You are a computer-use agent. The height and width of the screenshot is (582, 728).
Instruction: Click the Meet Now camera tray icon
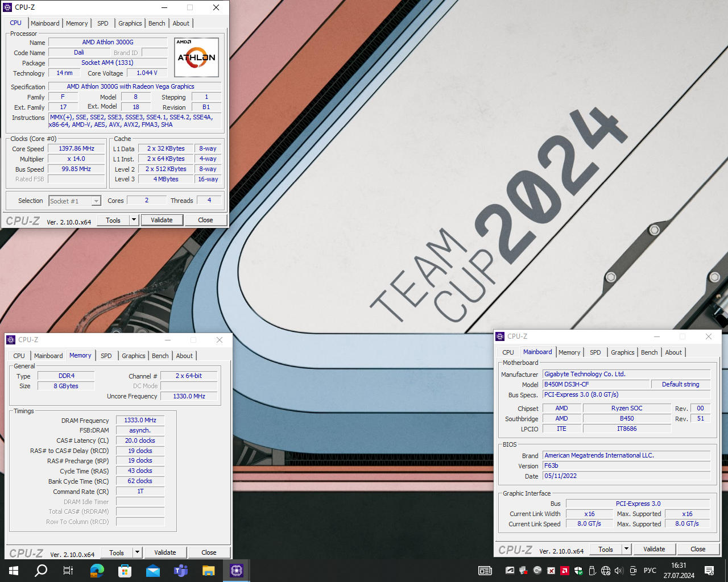pyautogui.click(x=633, y=571)
